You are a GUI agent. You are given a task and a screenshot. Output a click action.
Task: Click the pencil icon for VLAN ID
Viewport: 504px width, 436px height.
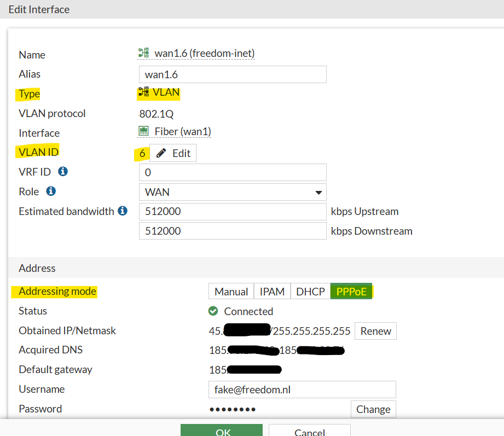pyautogui.click(x=161, y=153)
